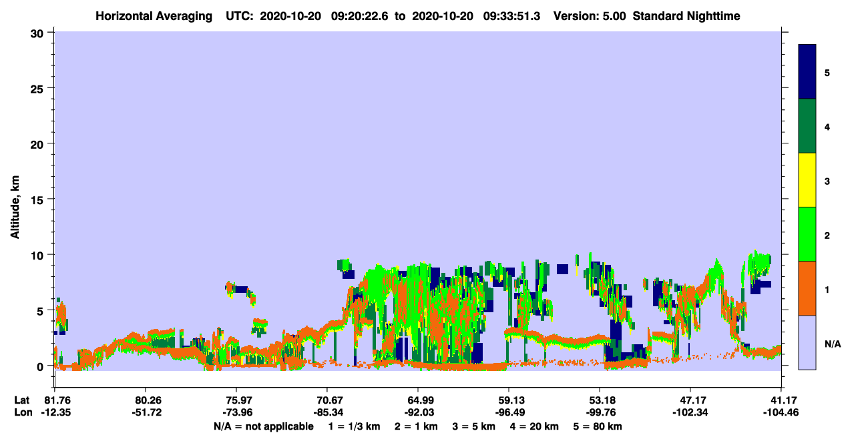Click longitude value -104.46
Image resolution: width=868 pixels, height=445 pixels.
[x=781, y=412]
